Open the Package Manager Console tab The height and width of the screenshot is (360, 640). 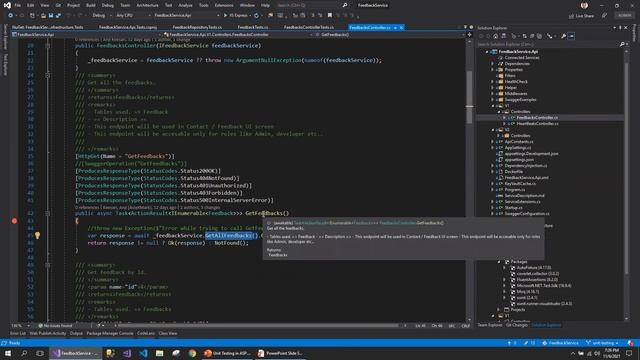coord(110,333)
